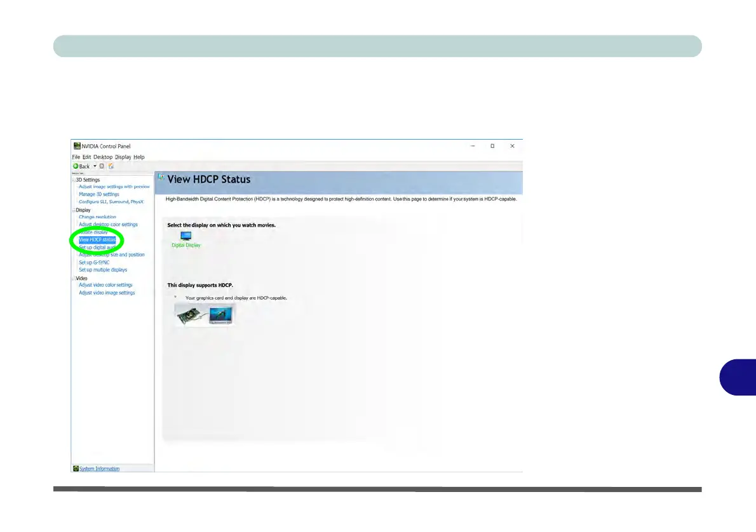The height and width of the screenshot is (532, 756).
Task: Open Manage 3D settings
Action: (99, 194)
